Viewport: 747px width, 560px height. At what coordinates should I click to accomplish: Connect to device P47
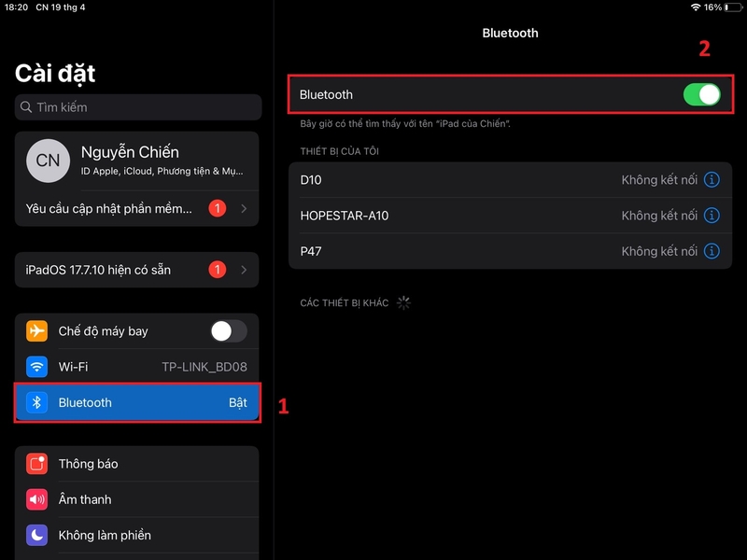click(510, 251)
